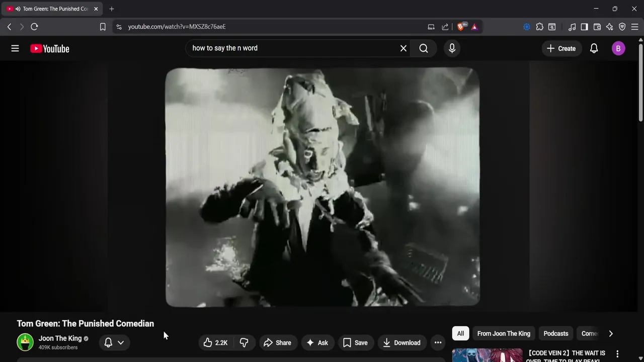Image resolution: width=644 pixels, height=362 pixels.
Task: Open Joon The King channel avatar
Action: [x=25, y=342]
